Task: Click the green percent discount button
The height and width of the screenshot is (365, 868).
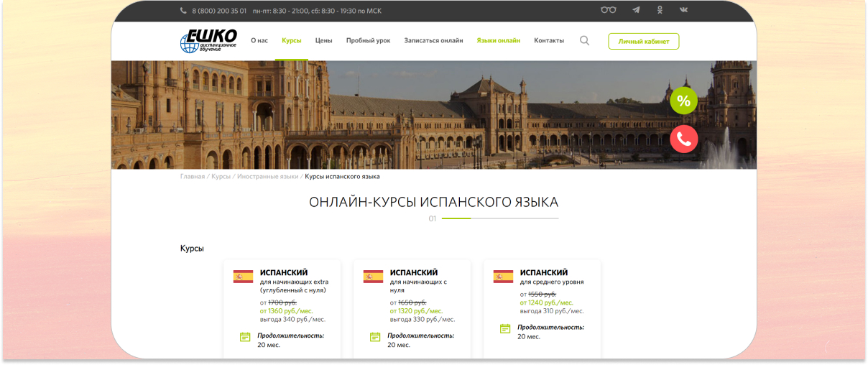Action: pos(683,101)
